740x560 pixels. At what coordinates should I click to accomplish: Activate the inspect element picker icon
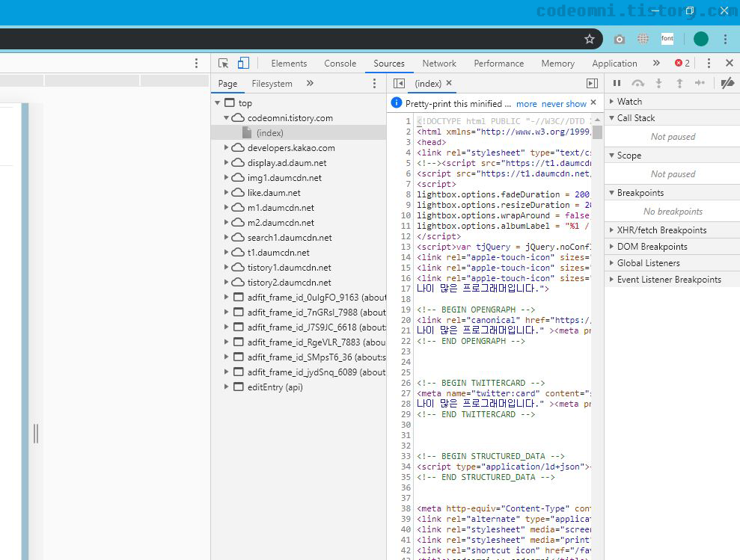point(223,64)
